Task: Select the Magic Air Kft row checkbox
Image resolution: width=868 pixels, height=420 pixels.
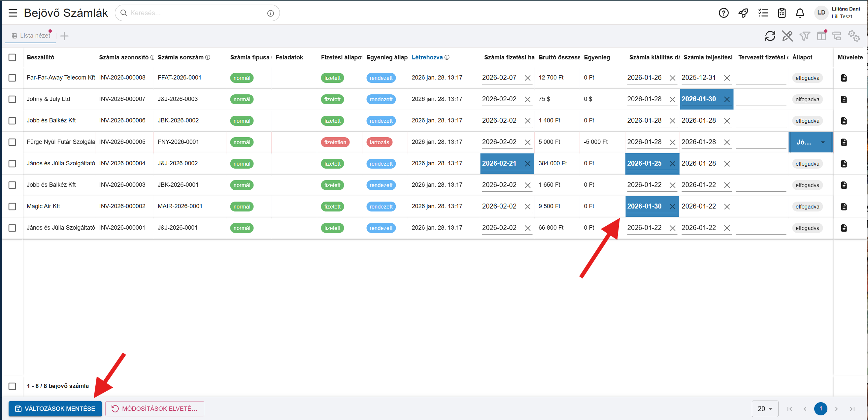Action: pos(12,206)
